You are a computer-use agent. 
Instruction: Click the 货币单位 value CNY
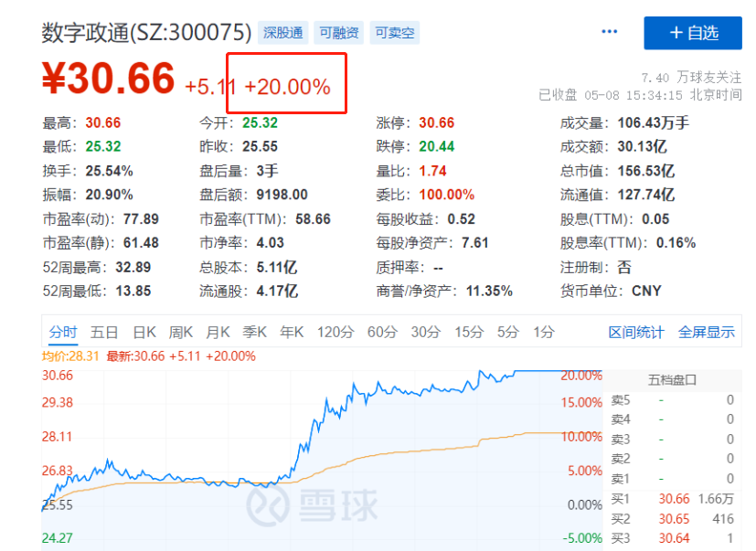(646, 291)
